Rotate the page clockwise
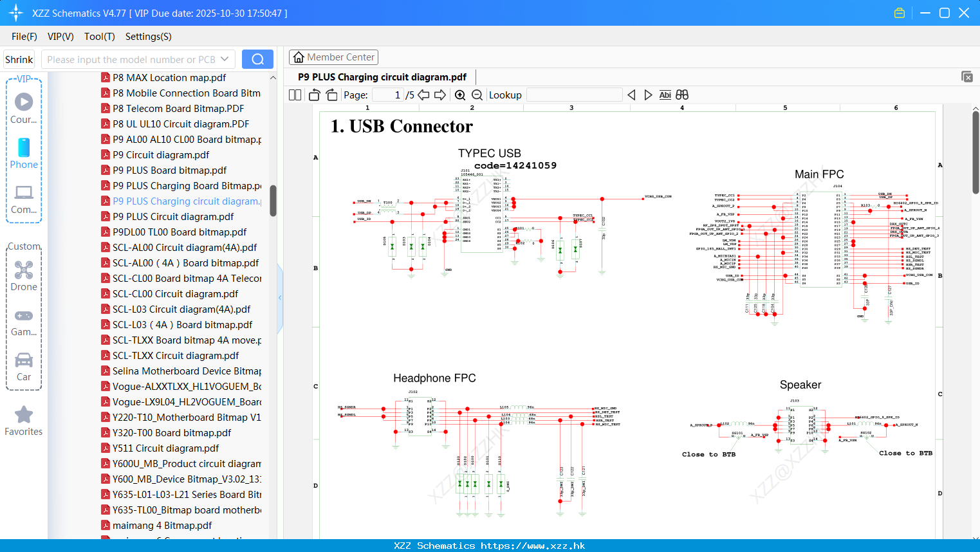Image resolution: width=980 pixels, height=552 pixels. (x=331, y=95)
